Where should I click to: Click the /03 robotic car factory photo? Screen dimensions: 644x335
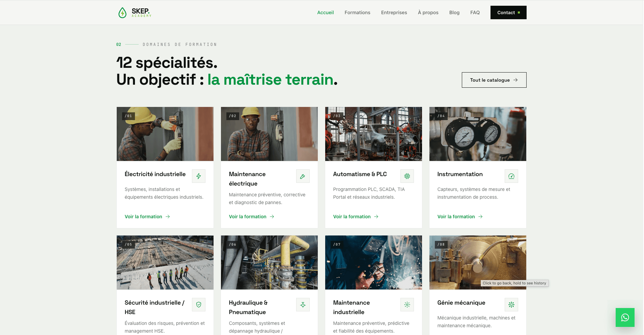click(x=373, y=134)
